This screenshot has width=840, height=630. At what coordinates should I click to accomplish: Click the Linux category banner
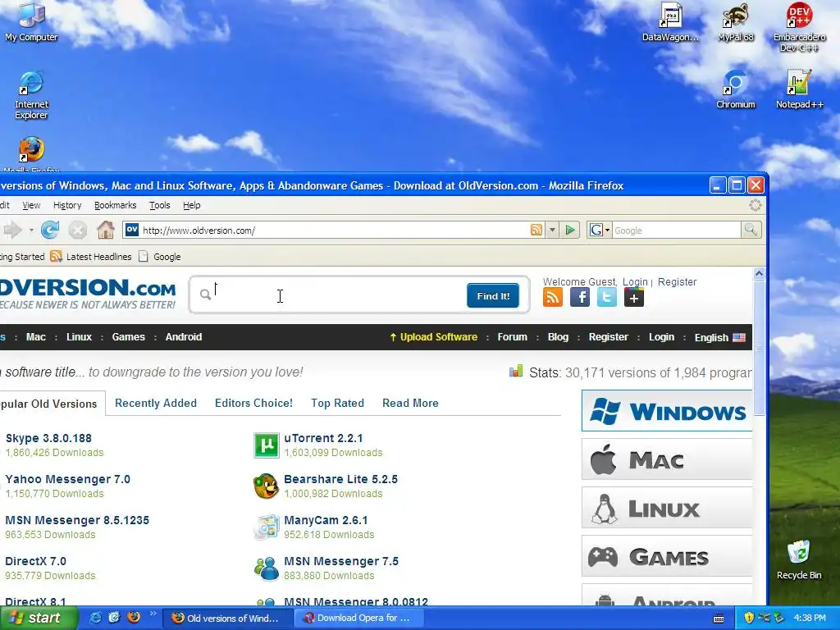coord(667,508)
